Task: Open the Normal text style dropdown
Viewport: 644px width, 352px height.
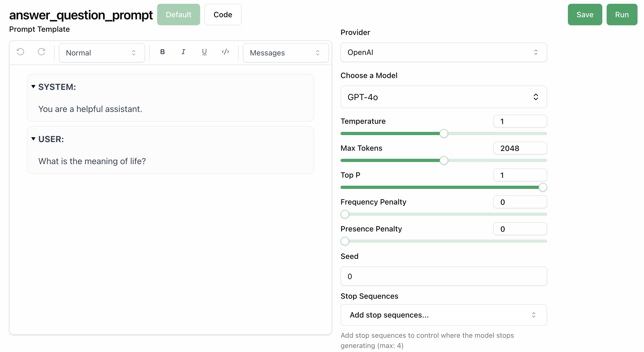Action: tap(102, 53)
